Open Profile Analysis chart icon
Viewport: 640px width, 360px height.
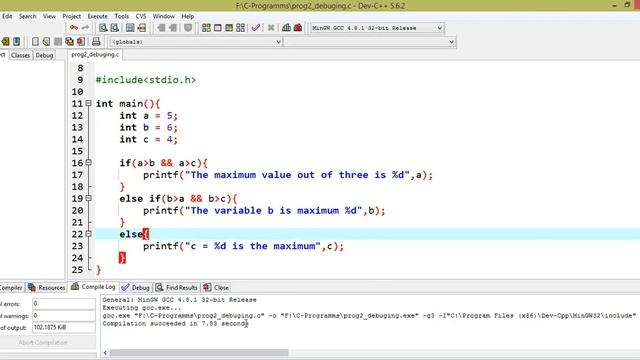coord(286,28)
